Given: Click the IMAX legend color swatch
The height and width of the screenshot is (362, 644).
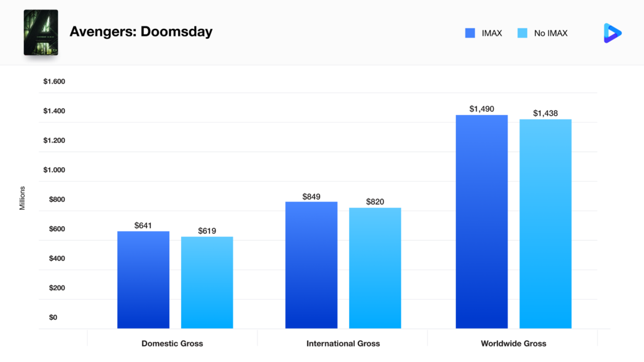Looking at the screenshot, I should pyautogui.click(x=470, y=33).
